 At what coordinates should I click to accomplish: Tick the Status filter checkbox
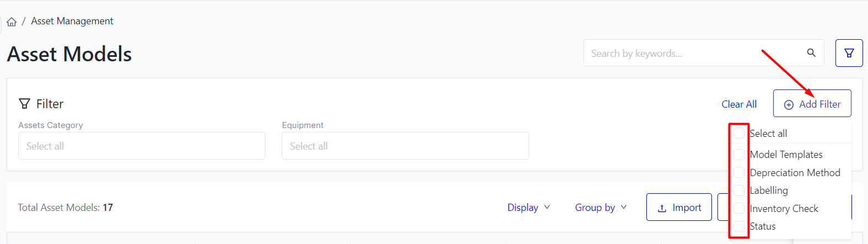pyautogui.click(x=739, y=226)
